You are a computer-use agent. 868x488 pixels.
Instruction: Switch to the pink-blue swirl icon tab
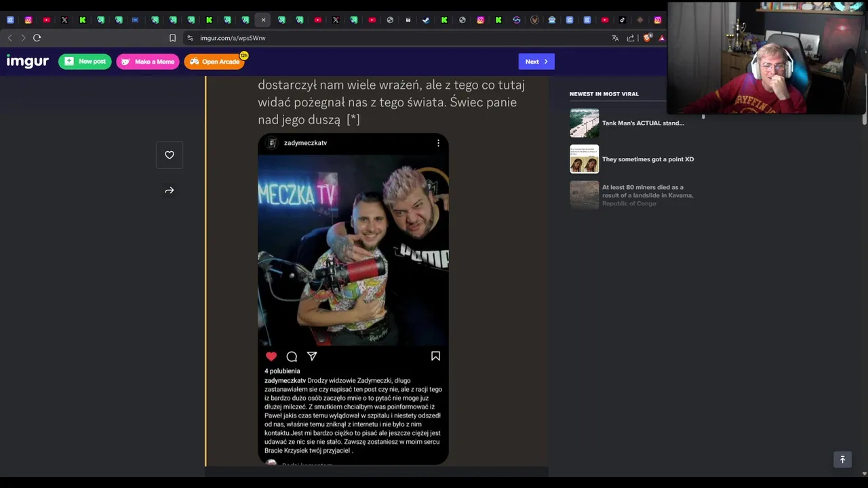coord(517,20)
